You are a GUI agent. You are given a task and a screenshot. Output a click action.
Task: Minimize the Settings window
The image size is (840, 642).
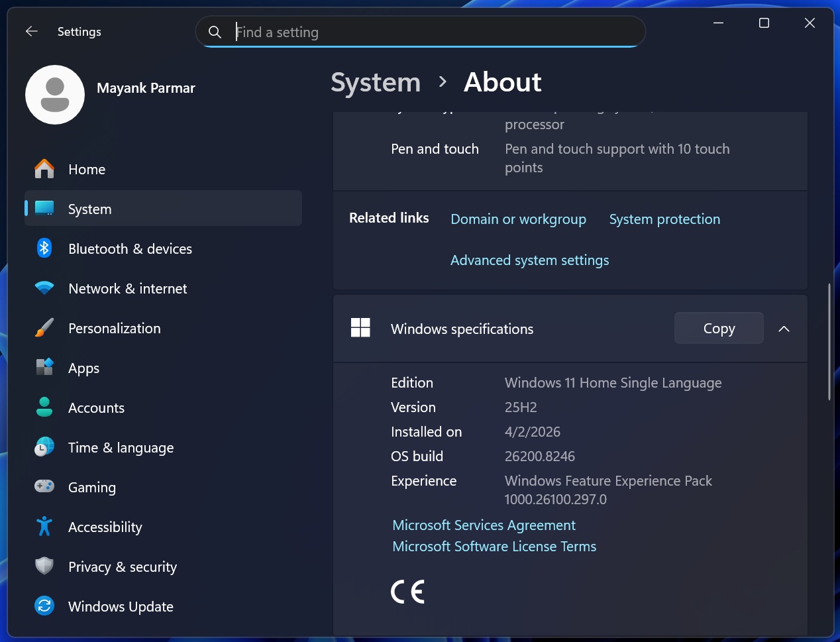click(x=718, y=23)
